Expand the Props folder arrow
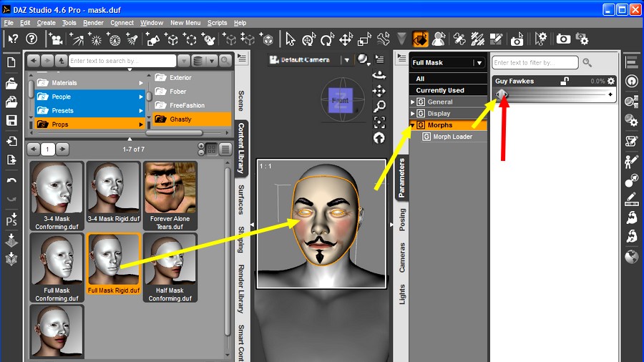Image resolution: width=644 pixels, height=362 pixels. [x=141, y=124]
